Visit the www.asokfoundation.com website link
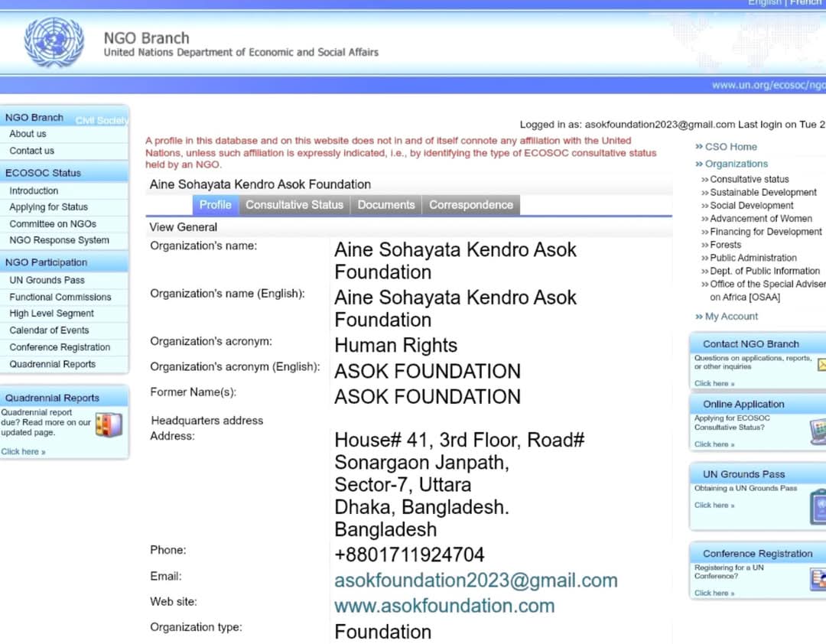Image resolution: width=826 pixels, height=644 pixels. pyautogui.click(x=444, y=606)
